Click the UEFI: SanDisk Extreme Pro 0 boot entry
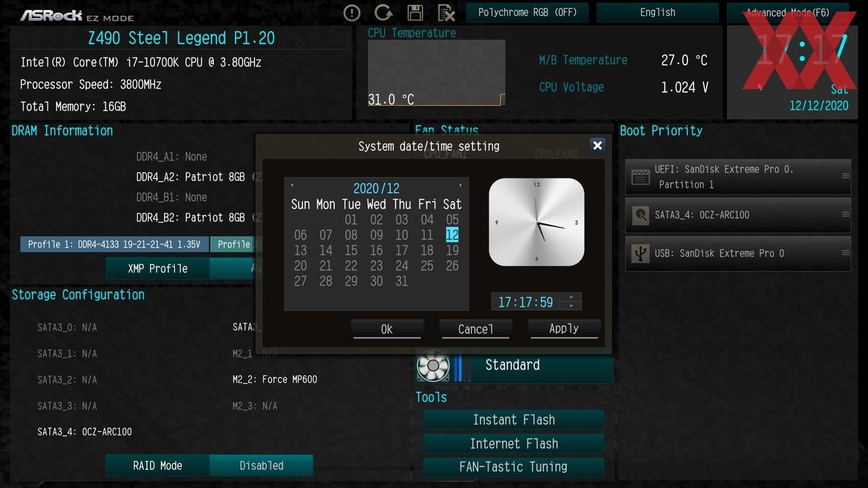 (x=738, y=177)
